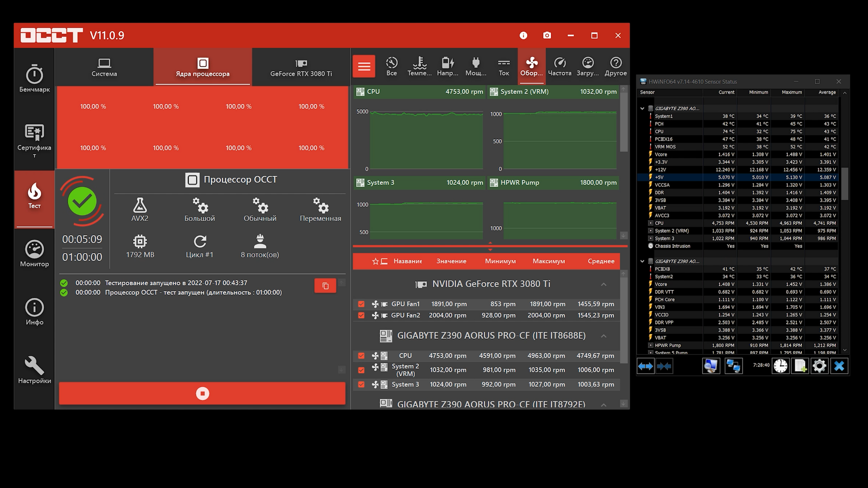Reset HWiNFO timer with clock icon
The width and height of the screenshot is (868, 488).
[x=780, y=366]
